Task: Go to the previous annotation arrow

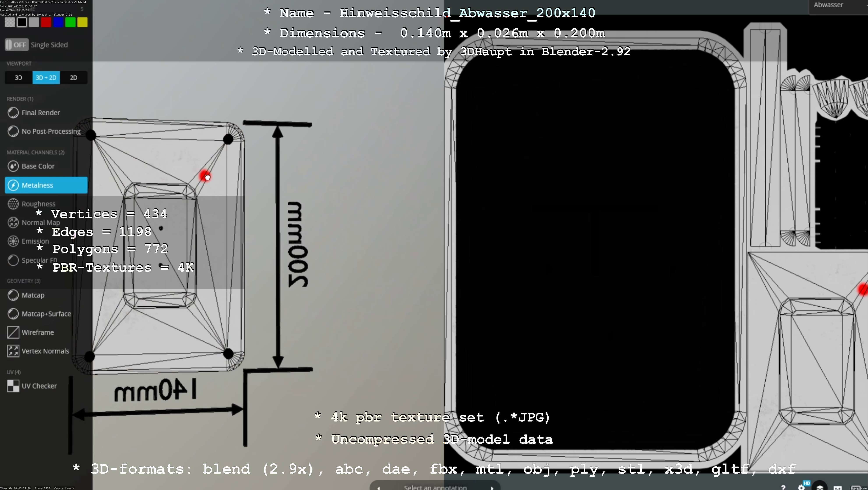Action: coord(379,488)
